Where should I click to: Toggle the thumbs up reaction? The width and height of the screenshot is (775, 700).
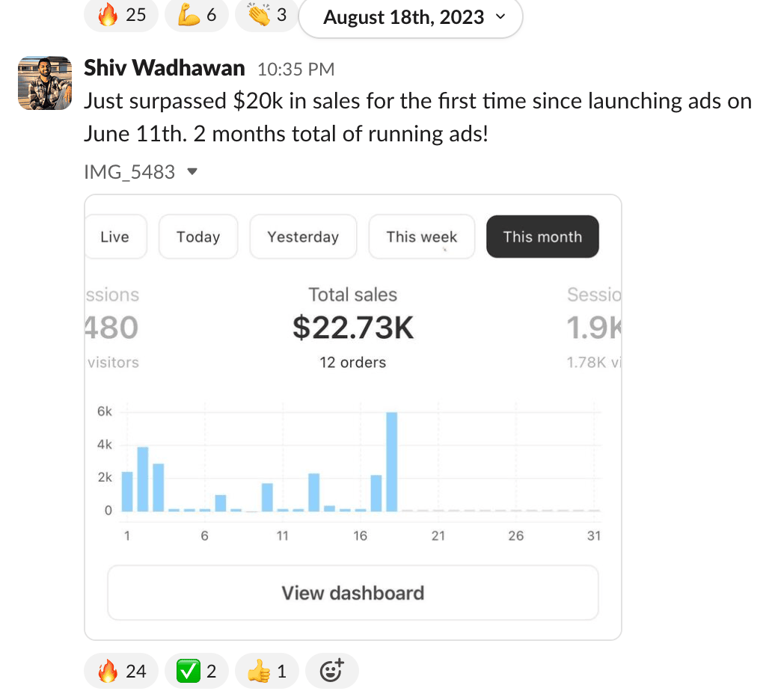point(267,671)
